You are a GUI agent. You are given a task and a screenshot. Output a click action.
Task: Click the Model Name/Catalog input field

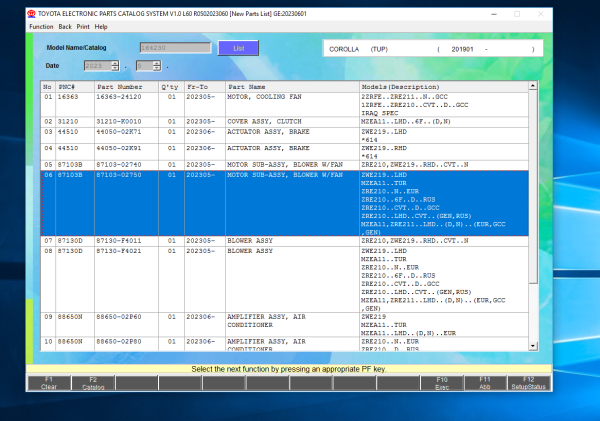point(174,47)
